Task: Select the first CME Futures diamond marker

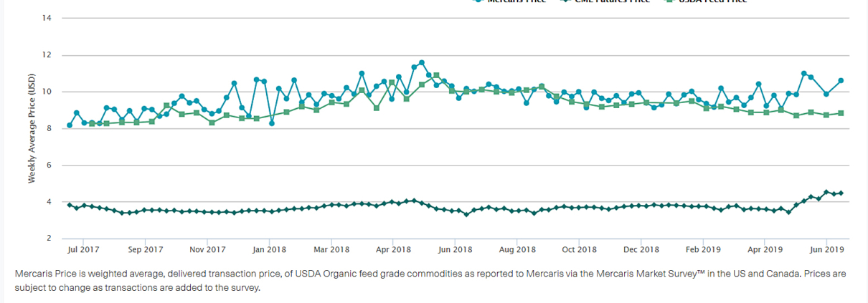Action: coord(70,205)
